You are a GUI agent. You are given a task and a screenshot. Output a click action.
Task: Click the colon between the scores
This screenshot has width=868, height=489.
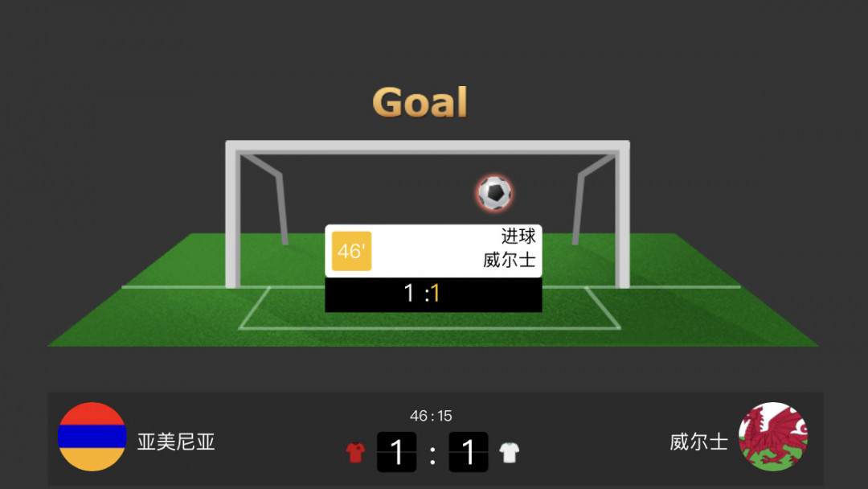tap(432, 456)
